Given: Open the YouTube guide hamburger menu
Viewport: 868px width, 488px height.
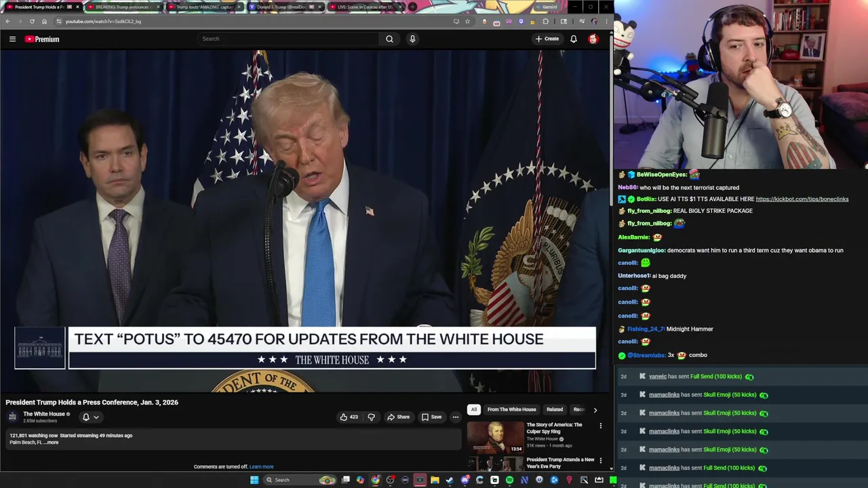Looking at the screenshot, I should pos(12,39).
